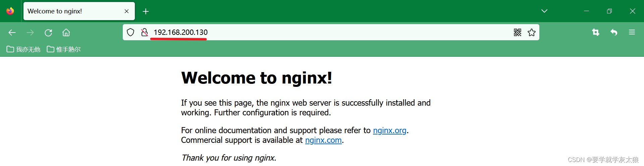Go forward to the next page
Viewport: 644px width, 166px height.
pos(30,33)
